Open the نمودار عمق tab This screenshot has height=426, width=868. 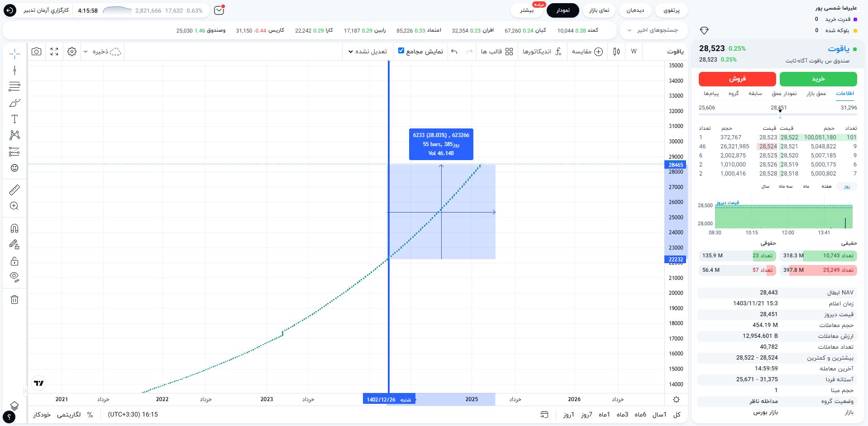(784, 93)
